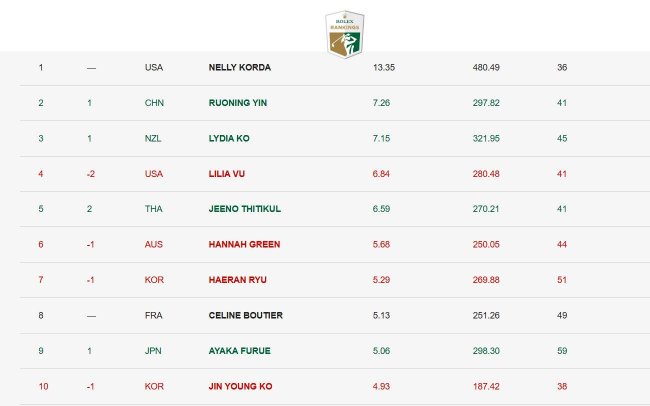Click Hannah Green's average points 5.68
Screen dimensions: 650x406
point(382,244)
